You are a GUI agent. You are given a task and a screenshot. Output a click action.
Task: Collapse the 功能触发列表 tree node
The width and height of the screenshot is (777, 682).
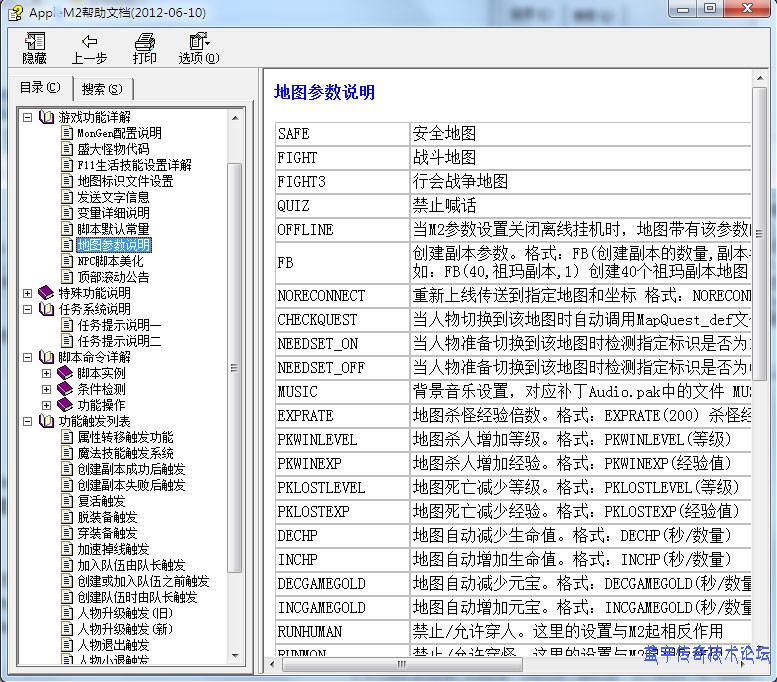[27, 421]
